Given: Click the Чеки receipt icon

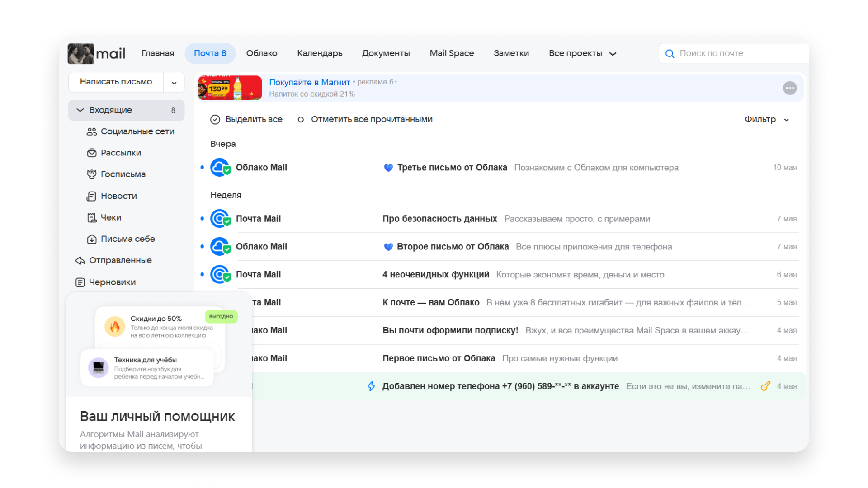Looking at the screenshot, I should [x=92, y=217].
